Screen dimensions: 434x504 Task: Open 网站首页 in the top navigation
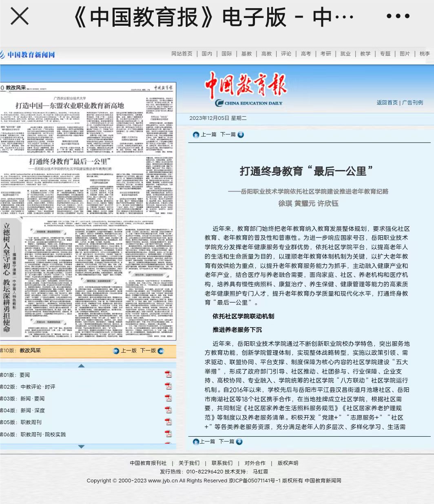[x=182, y=54]
